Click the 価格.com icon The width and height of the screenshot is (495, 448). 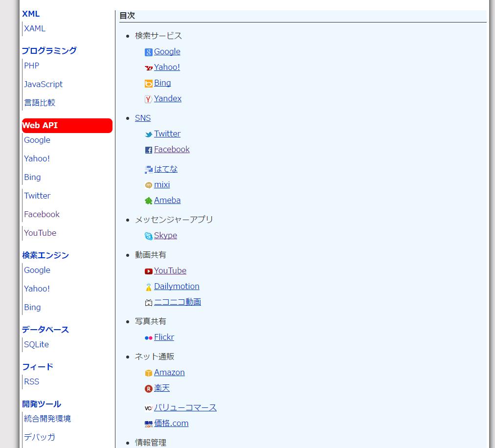148,424
